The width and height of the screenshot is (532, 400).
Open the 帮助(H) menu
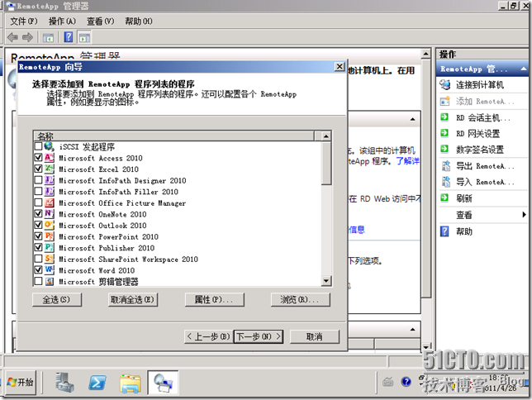139,21
